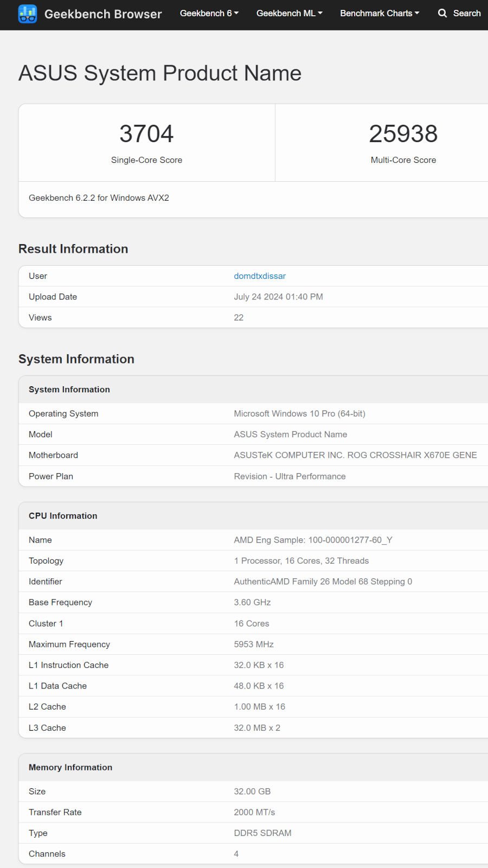Click the 3704 single-core score
Viewport: 488px width, 868px height.
(146, 134)
